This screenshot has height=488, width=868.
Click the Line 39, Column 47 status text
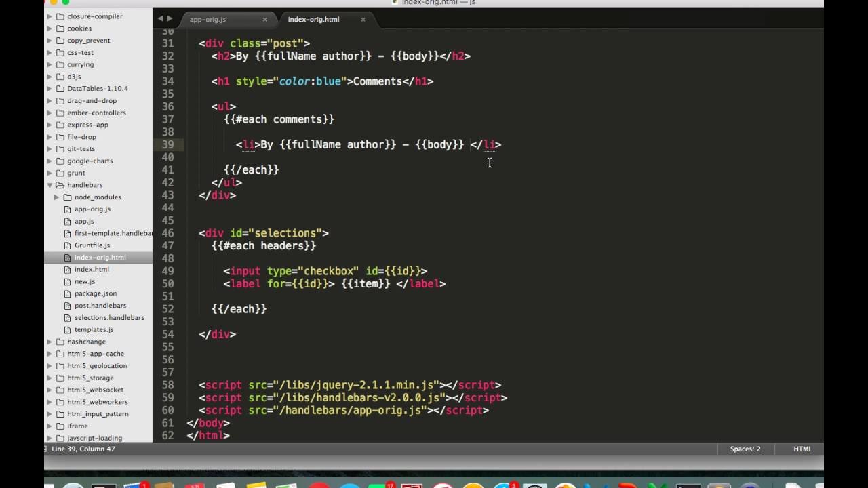point(83,449)
